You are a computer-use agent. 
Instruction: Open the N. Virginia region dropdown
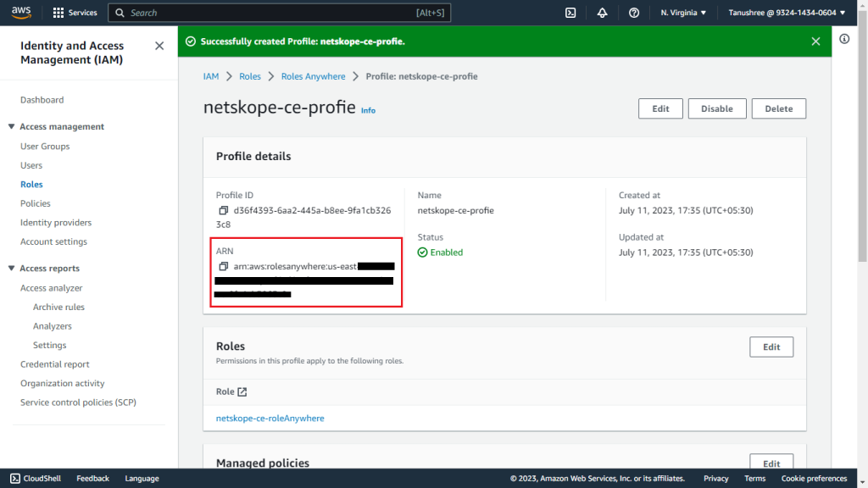tap(683, 12)
